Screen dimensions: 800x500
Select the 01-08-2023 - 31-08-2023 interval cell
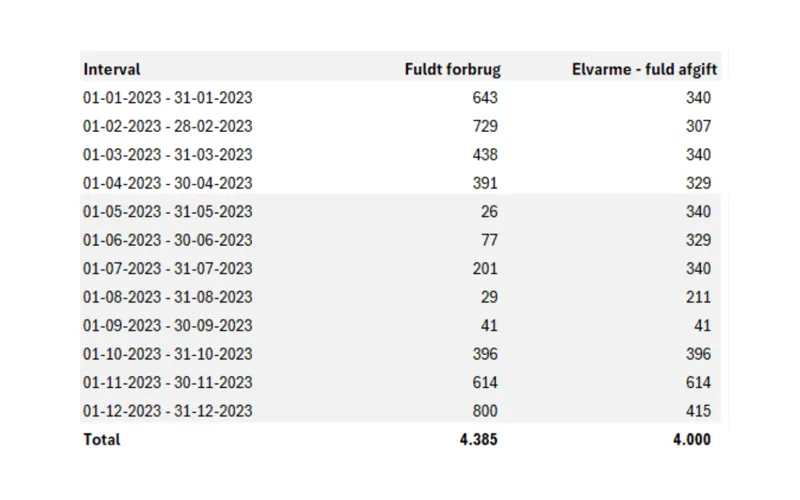click(x=168, y=297)
